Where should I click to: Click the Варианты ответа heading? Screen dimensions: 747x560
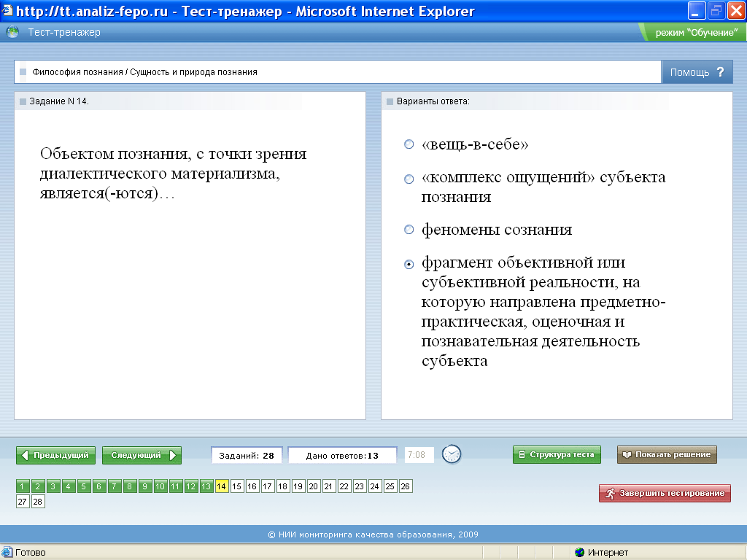pyautogui.click(x=433, y=101)
